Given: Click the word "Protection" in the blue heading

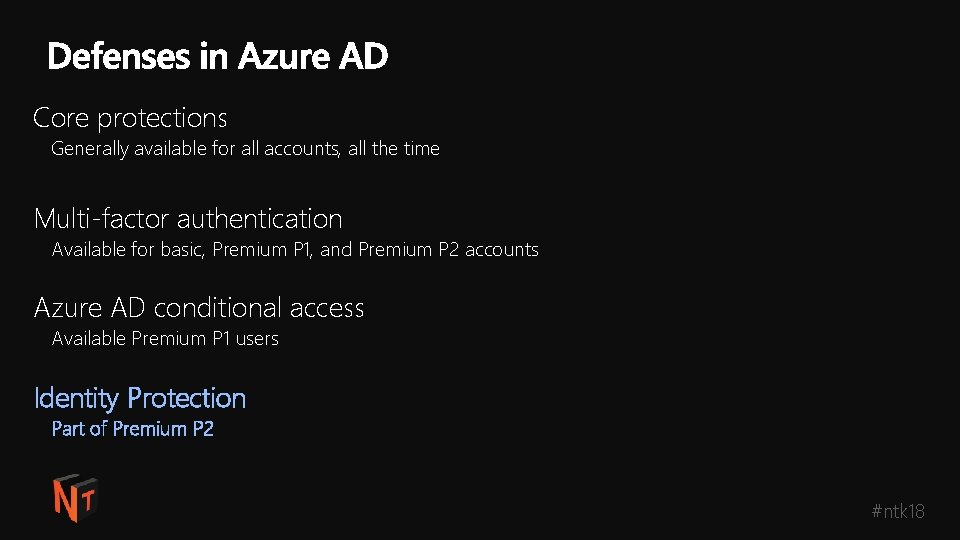Looking at the screenshot, I should [x=187, y=398].
